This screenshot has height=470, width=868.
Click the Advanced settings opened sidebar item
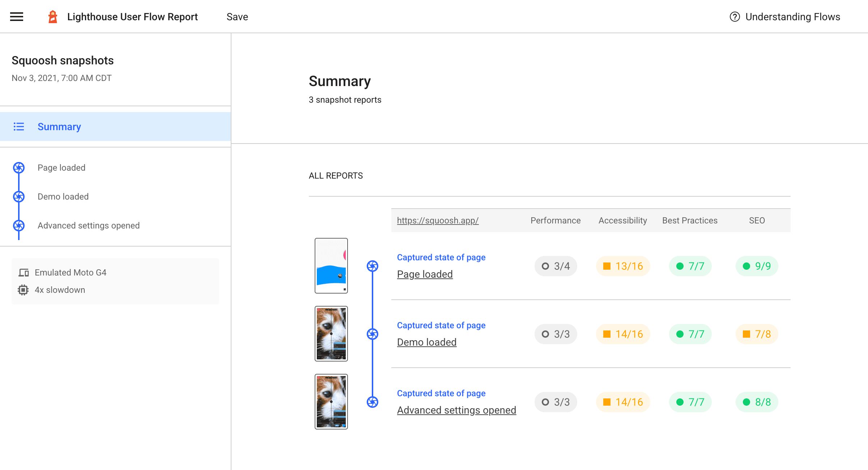pyautogui.click(x=89, y=225)
